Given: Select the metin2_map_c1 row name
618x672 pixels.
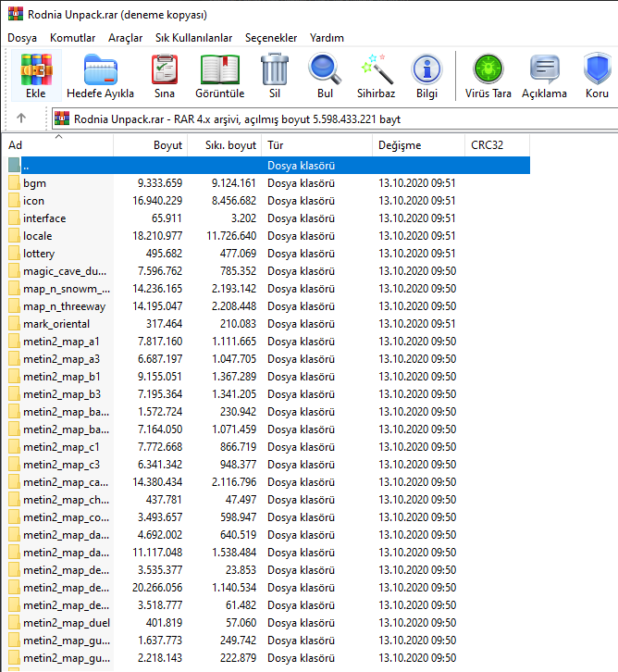Looking at the screenshot, I should pyautogui.click(x=61, y=447).
